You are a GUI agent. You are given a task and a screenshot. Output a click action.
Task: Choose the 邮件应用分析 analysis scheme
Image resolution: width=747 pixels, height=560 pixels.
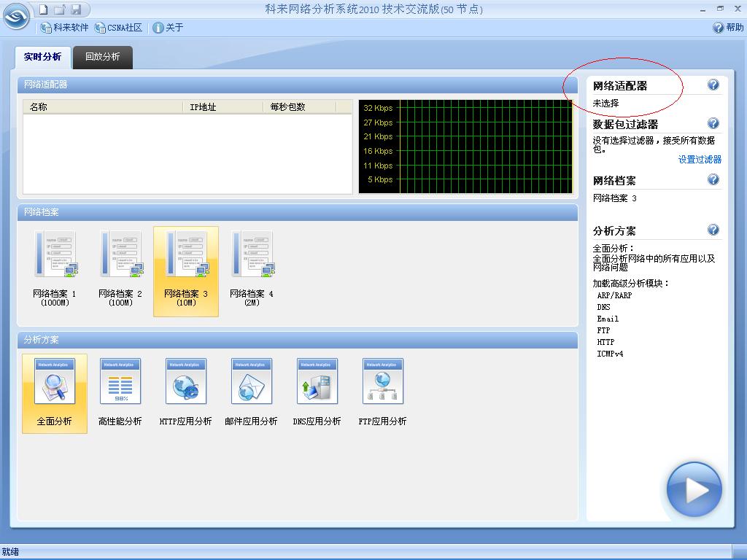click(252, 392)
